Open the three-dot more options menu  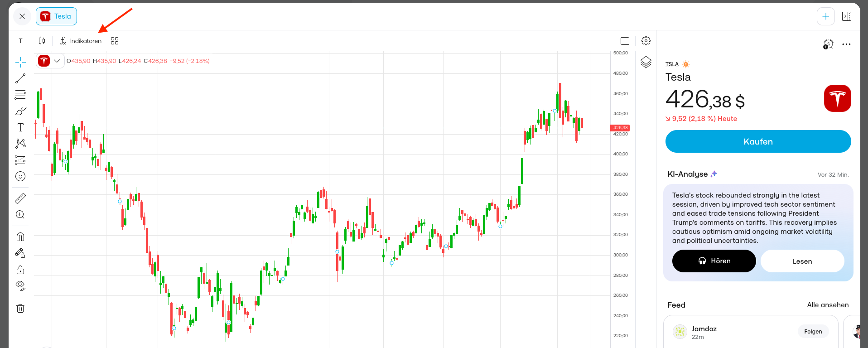846,44
